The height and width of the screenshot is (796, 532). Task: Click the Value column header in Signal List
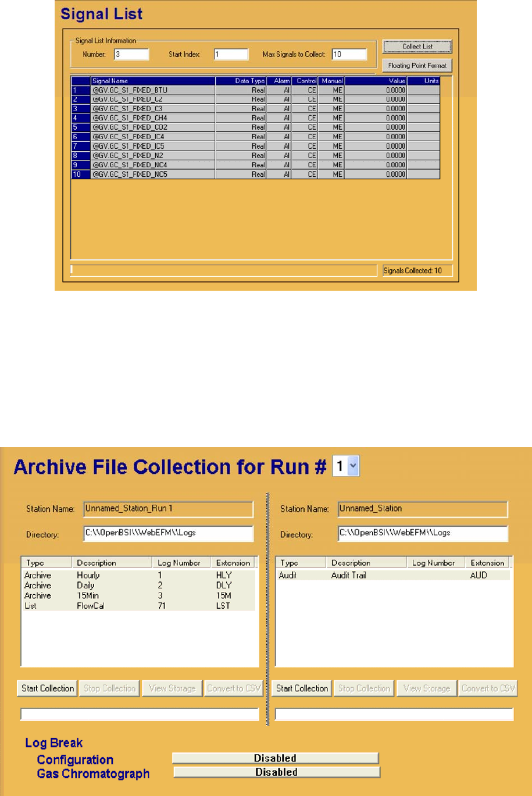(x=376, y=81)
